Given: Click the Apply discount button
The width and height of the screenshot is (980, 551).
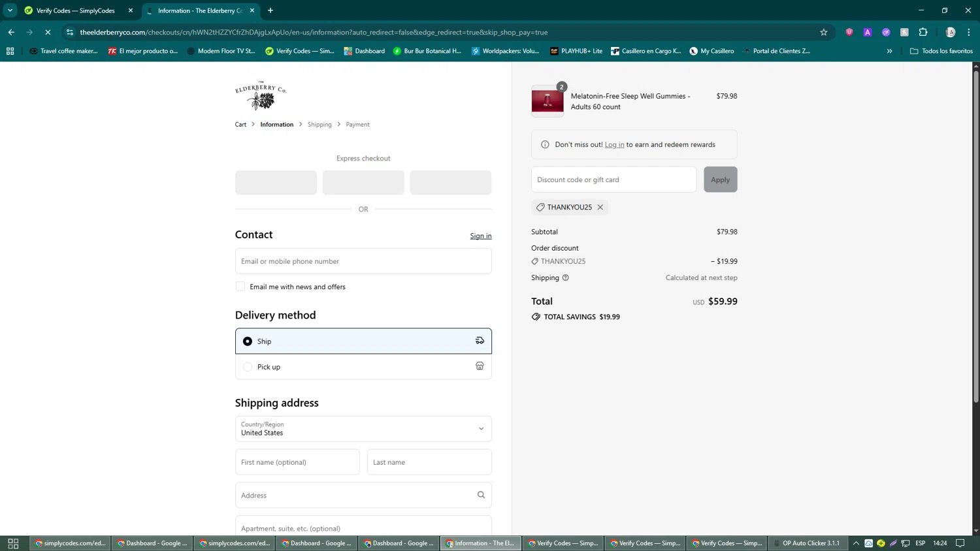Looking at the screenshot, I should click(x=720, y=180).
